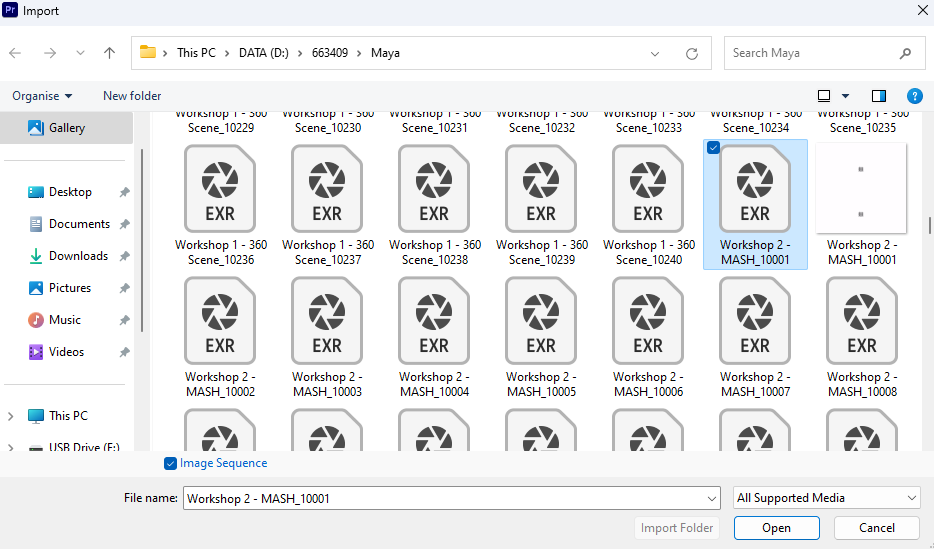Image resolution: width=934 pixels, height=549 pixels.
Task: Navigate back with the Back arrow
Action: point(15,53)
